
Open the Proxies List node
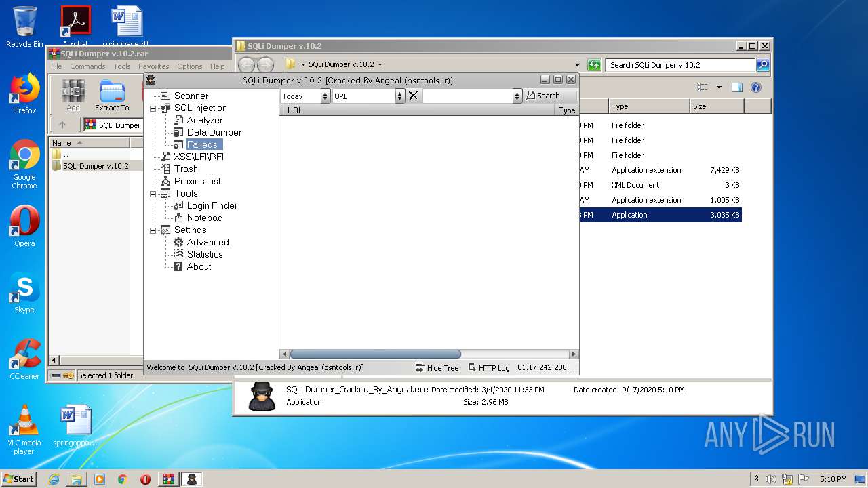pos(197,181)
